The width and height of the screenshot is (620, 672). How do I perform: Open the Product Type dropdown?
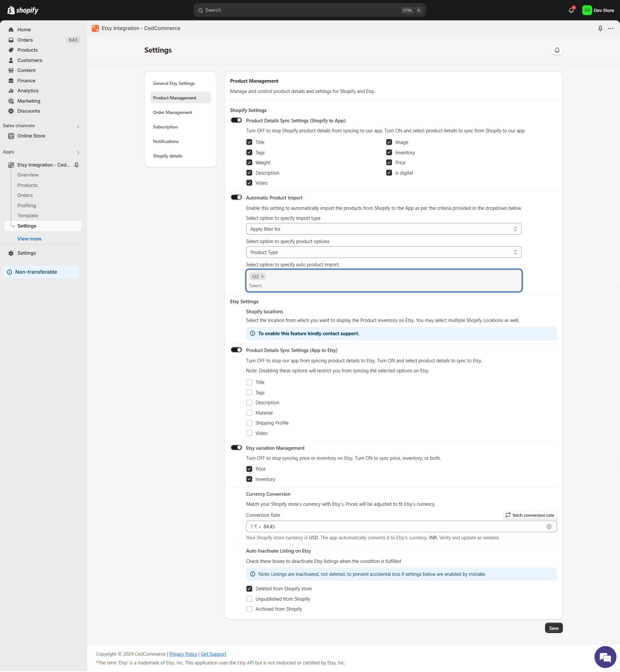(x=384, y=252)
